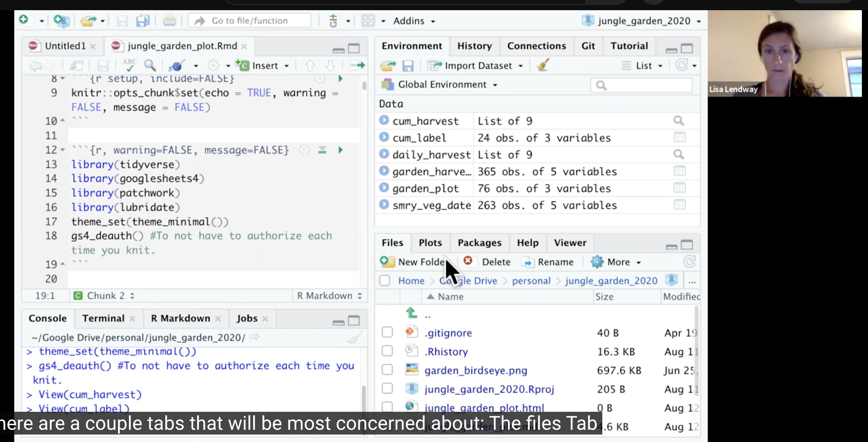Click the editor settings gear icon
Image resolution: width=868 pixels, height=442 pixels.
(213, 65)
